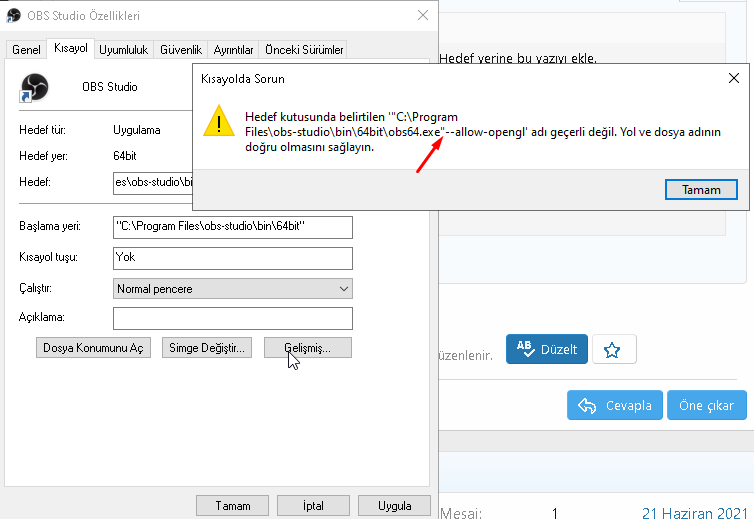Viewport: 754px width, 519px height.
Task: Click the Hedef target input field
Action: click(153, 183)
